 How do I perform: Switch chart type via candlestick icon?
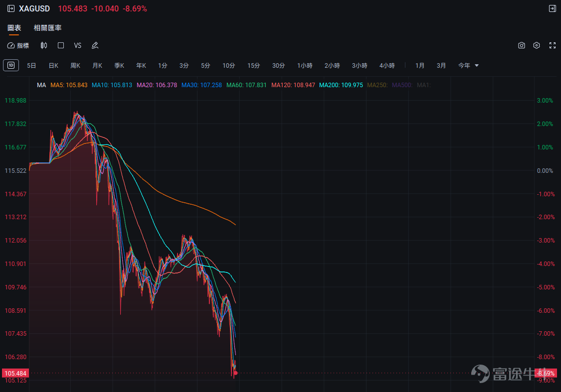[x=44, y=45]
